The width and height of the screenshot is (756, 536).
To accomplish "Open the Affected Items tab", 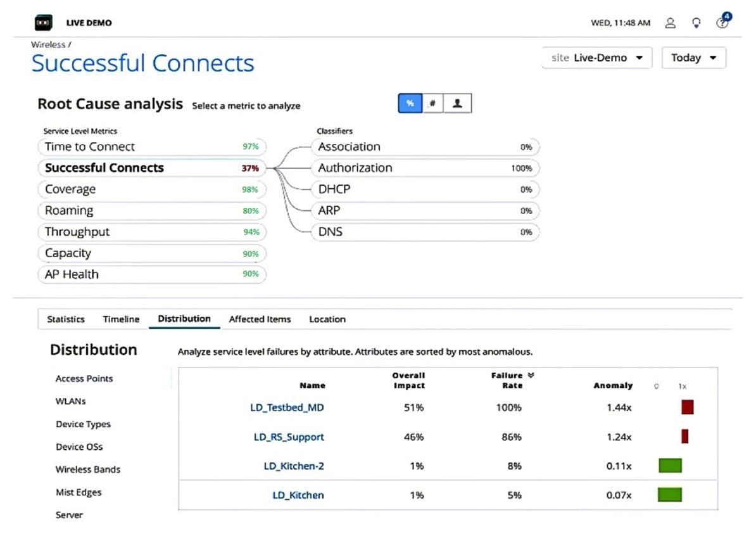I will pyautogui.click(x=260, y=319).
